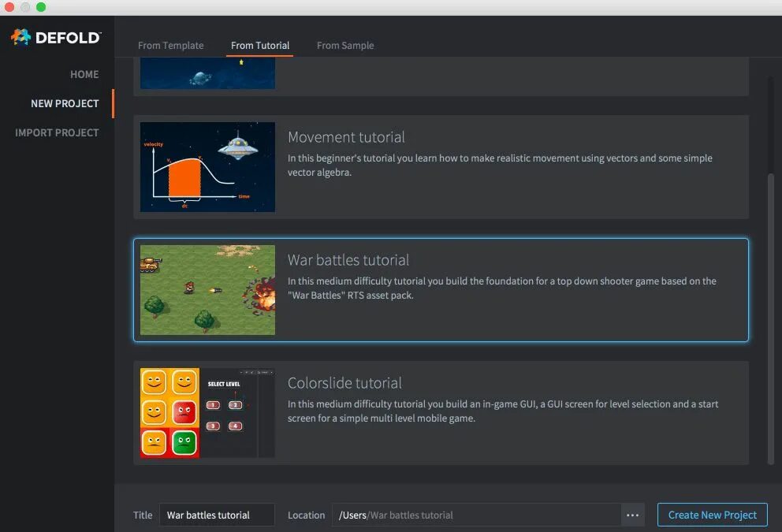Click Create New Project button
This screenshot has height=532, width=782.
(x=712, y=515)
